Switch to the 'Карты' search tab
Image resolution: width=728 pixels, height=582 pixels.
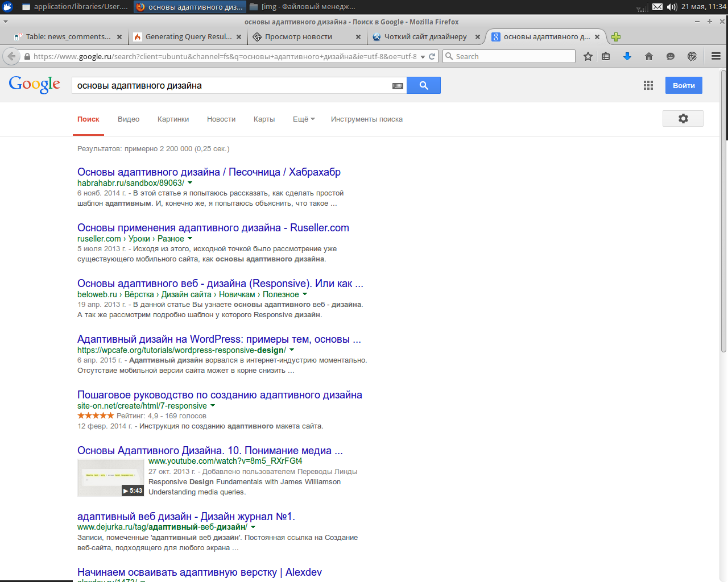click(x=264, y=119)
